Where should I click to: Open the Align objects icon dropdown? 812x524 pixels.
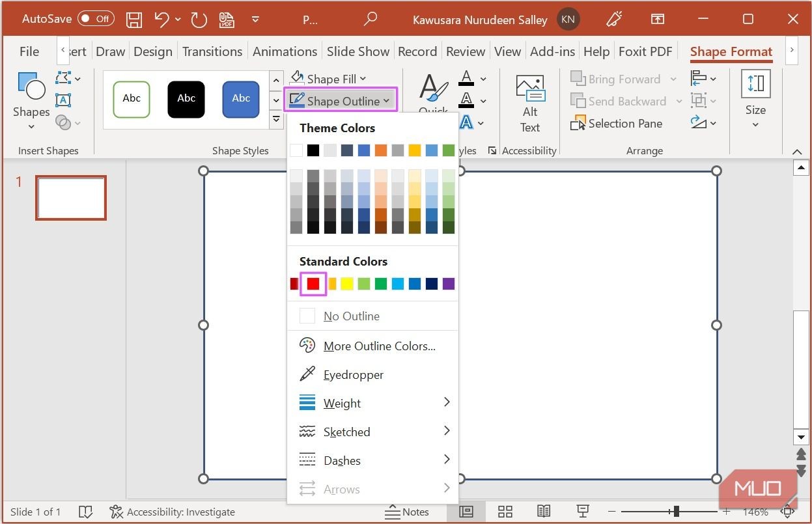tap(704, 79)
